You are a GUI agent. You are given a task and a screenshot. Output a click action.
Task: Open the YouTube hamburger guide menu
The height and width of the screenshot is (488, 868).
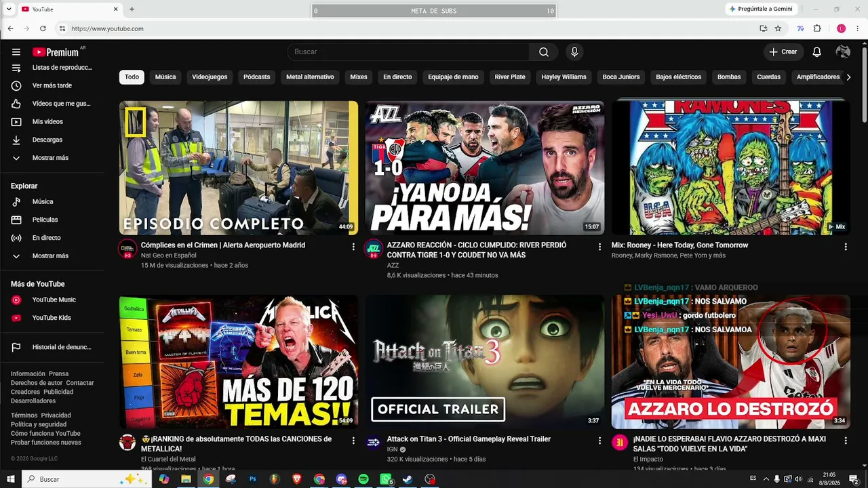16,52
